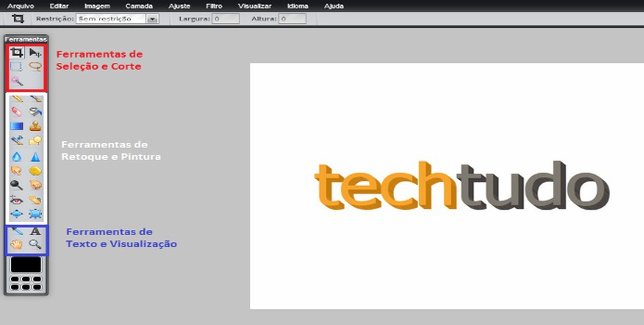The image size is (644, 325).
Task: Select the Crop tool in Ferramentas
Action: click(17, 52)
